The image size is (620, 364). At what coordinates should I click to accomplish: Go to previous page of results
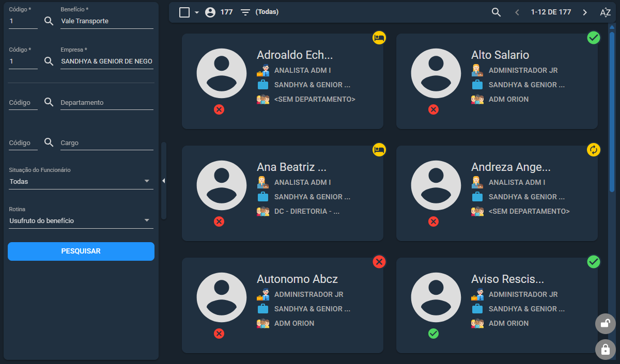coord(517,12)
